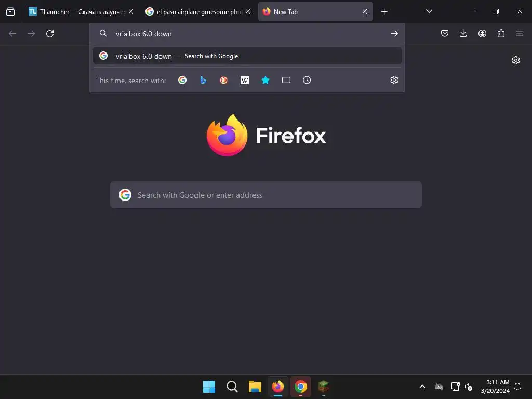
Task: Go back one page
Action: [x=12, y=34]
